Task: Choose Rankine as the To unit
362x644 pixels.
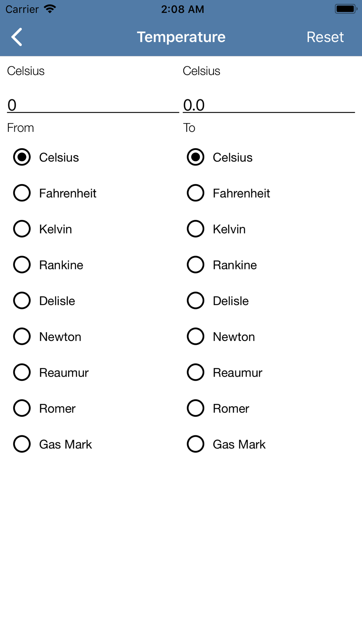Action: pyautogui.click(x=222, y=265)
